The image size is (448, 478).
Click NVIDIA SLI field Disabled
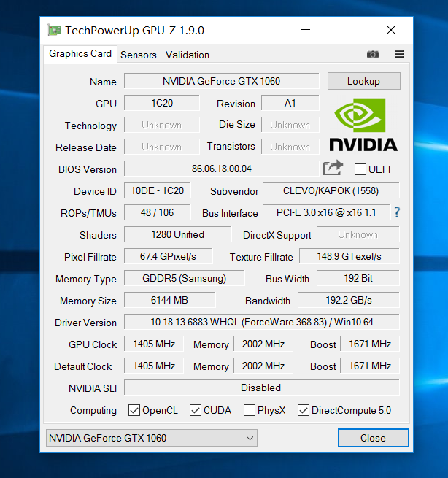click(x=262, y=388)
